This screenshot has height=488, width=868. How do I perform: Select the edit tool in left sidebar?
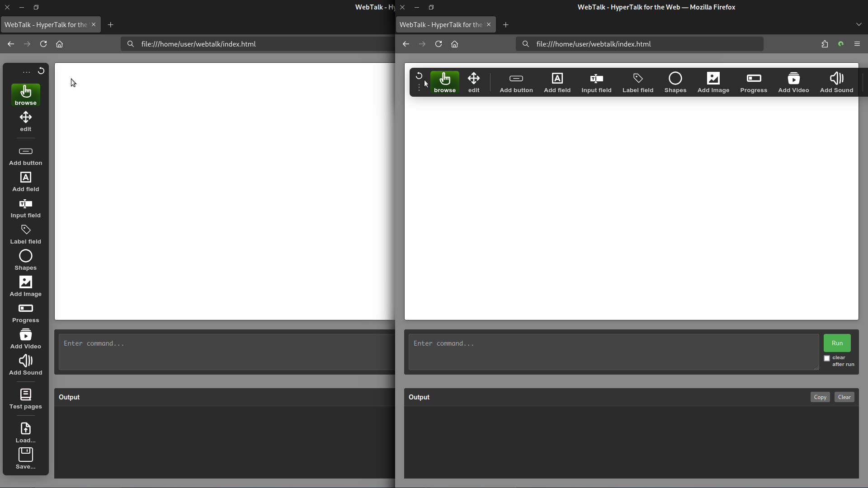[x=25, y=122]
